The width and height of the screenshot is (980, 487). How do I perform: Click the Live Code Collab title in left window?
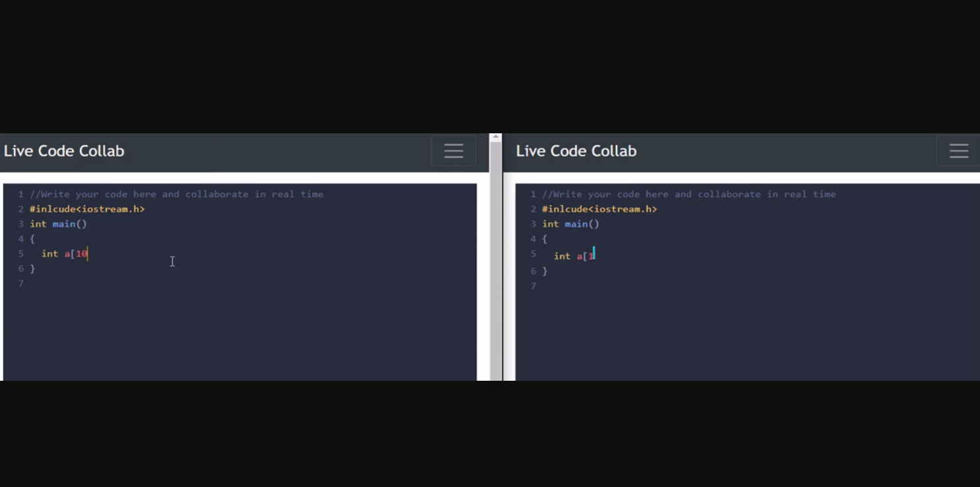coord(64,151)
